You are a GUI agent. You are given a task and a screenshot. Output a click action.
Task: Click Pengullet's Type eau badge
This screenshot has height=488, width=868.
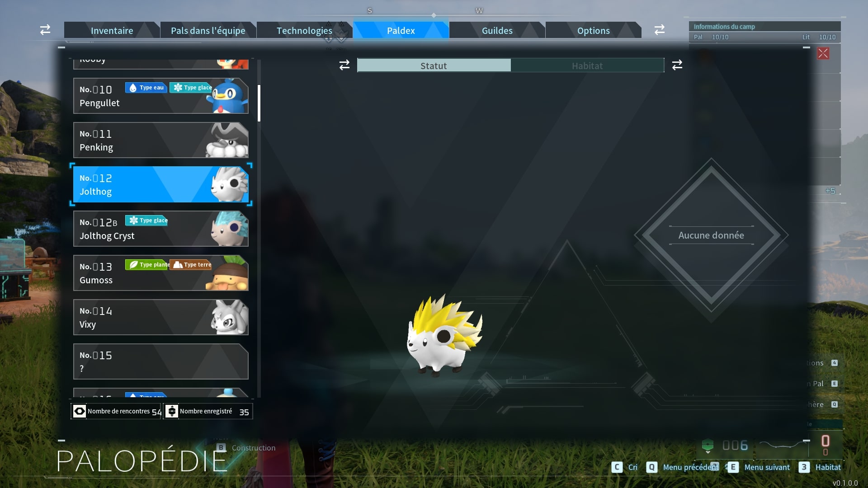146,88
